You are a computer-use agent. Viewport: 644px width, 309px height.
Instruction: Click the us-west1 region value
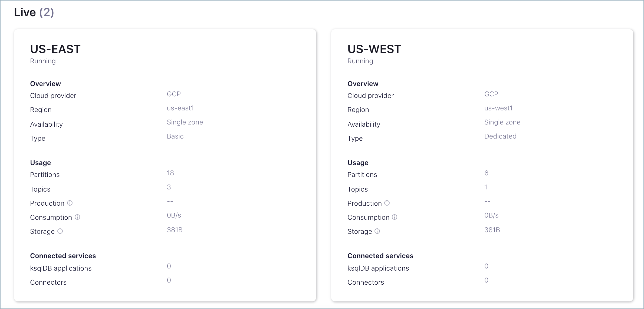click(x=498, y=108)
